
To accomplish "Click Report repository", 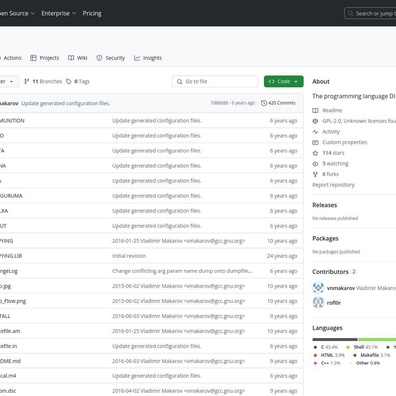I will (333, 185).
